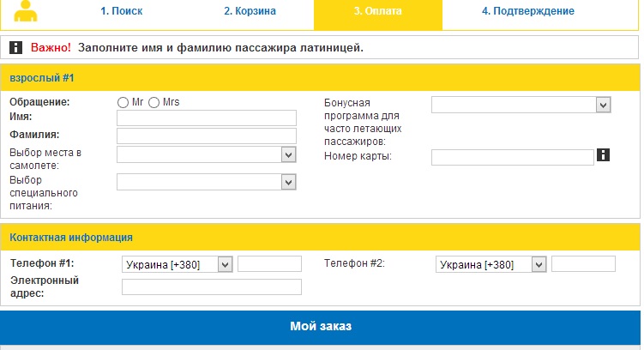Open country code dropdown for Телефон #1
Viewport: 644px width, 350px height.
click(178, 264)
